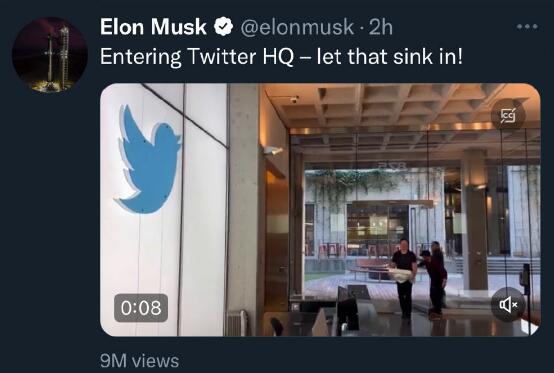Click the wall-mounted light fixture in video
The width and height of the screenshot is (554, 373).
click(272, 150)
